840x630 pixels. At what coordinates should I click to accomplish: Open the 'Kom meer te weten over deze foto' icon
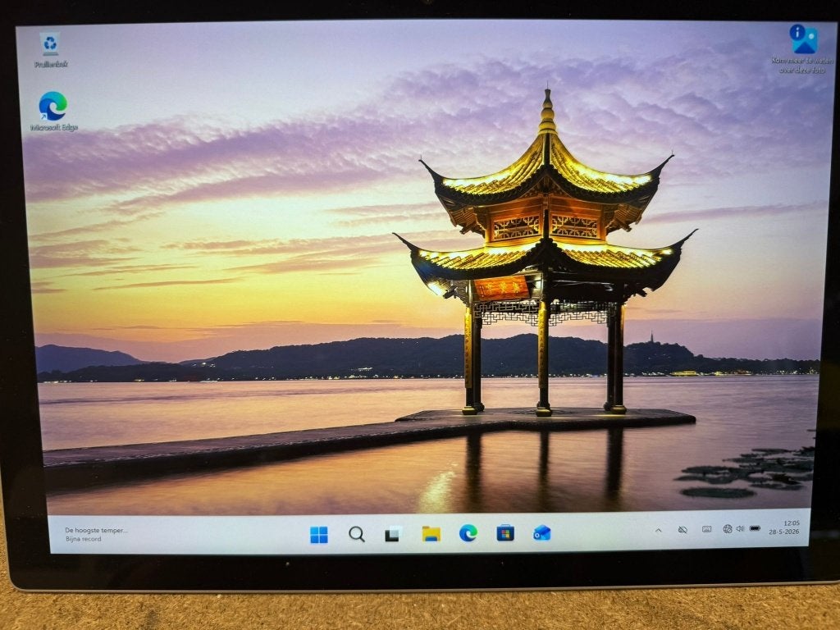point(802,48)
